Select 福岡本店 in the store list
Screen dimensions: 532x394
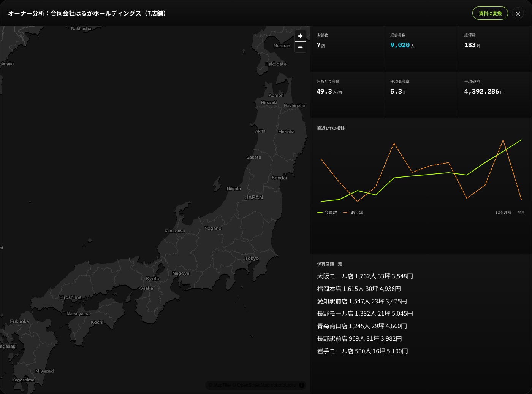(359, 289)
